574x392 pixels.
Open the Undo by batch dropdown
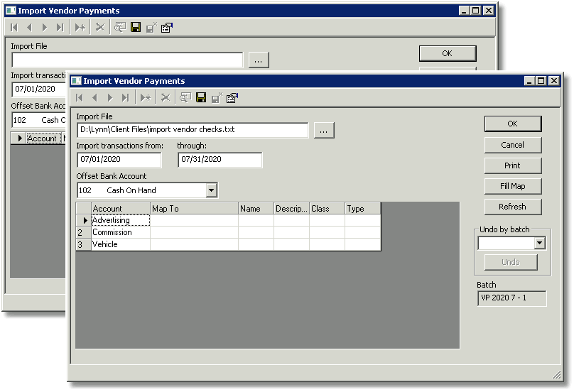(x=539, y=243)
